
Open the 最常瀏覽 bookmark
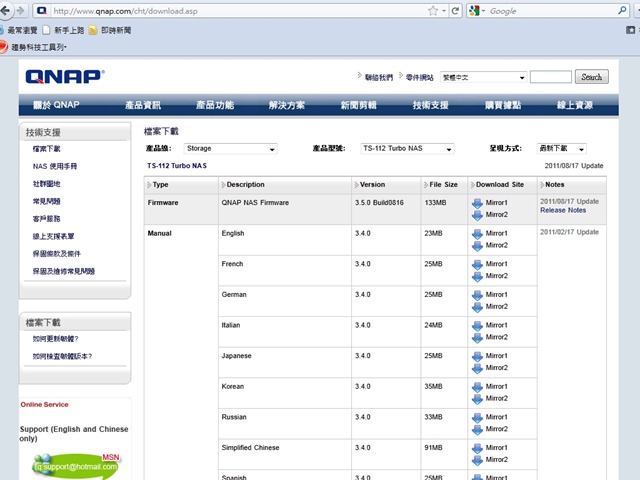click(x=19, y=30)
